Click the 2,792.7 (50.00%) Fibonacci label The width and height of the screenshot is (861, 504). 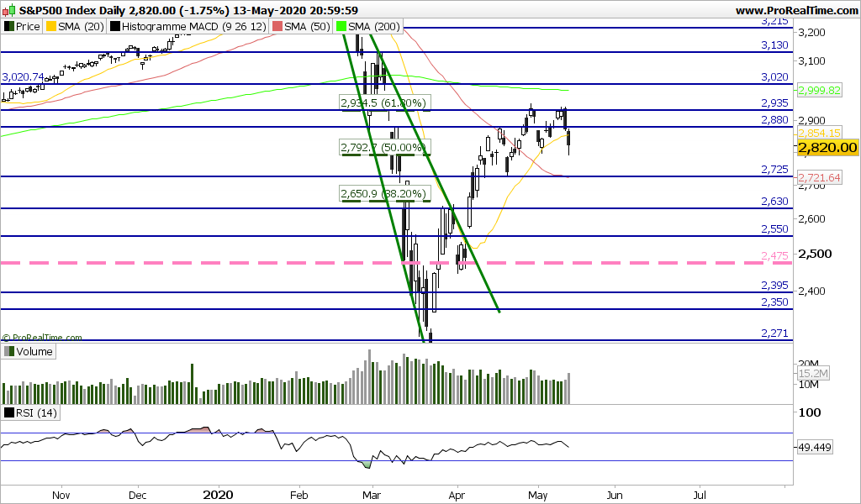(383, 147)
